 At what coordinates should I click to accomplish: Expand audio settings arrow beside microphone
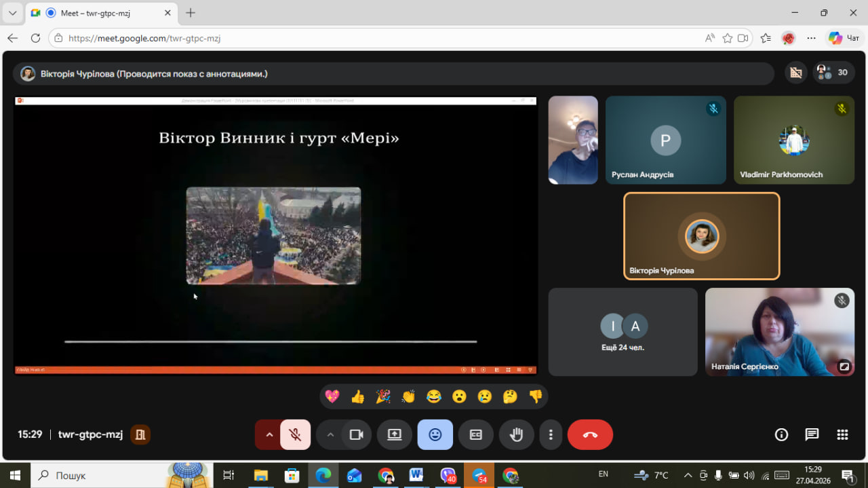pos(269,435)
